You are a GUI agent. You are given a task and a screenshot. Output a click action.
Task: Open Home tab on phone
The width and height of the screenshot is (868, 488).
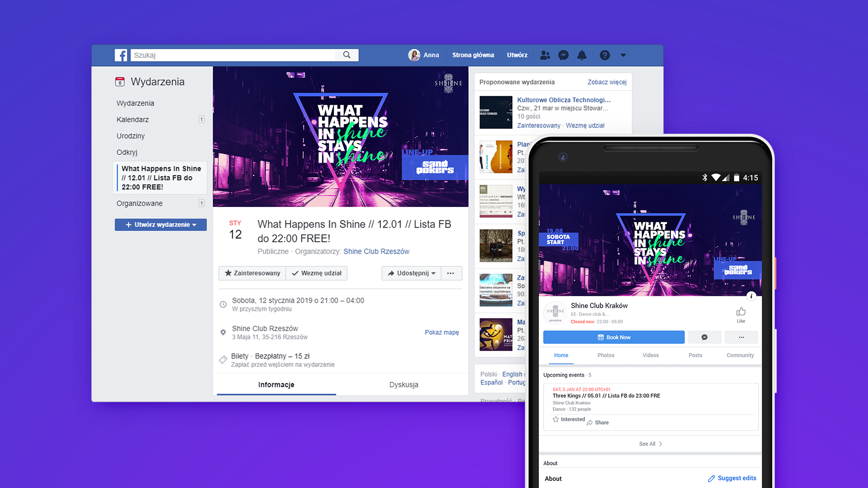[561, 355]
